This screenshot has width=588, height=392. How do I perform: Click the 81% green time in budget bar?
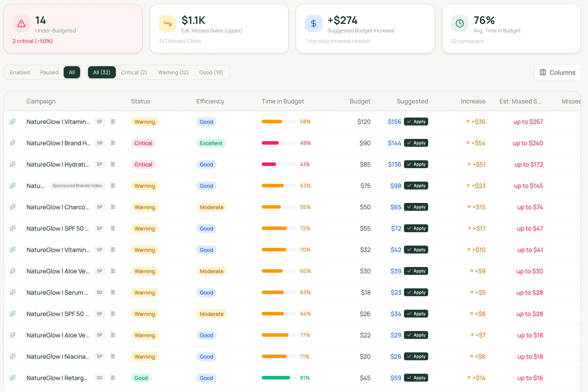coord(279,378)
